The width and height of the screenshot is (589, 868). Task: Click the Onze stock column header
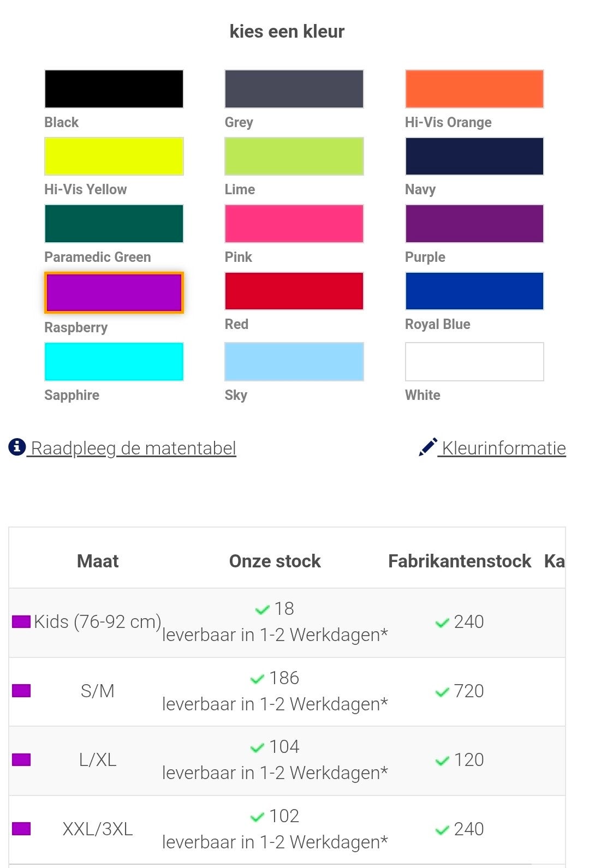pos(275,561)
